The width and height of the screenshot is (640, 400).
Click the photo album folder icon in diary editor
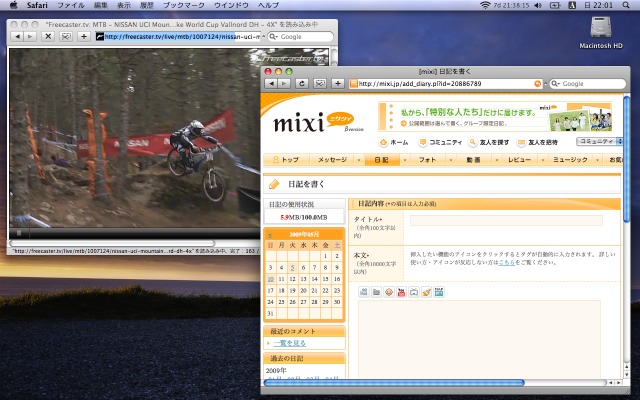pyautogui.click(x=376, y=292)
